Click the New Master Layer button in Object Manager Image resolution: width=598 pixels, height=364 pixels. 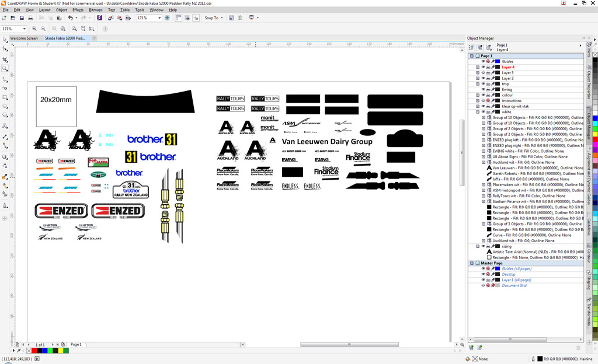coord(480,347)
